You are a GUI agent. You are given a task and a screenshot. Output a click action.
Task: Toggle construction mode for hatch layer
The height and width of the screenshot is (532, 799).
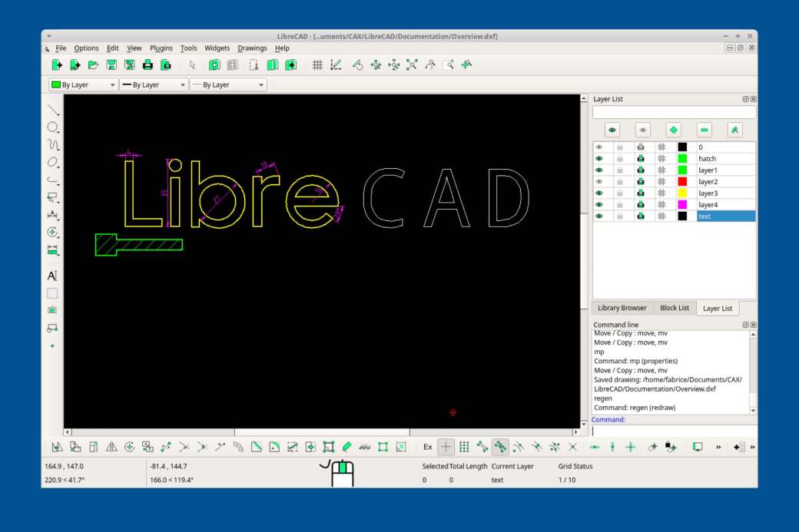point(661,159)
